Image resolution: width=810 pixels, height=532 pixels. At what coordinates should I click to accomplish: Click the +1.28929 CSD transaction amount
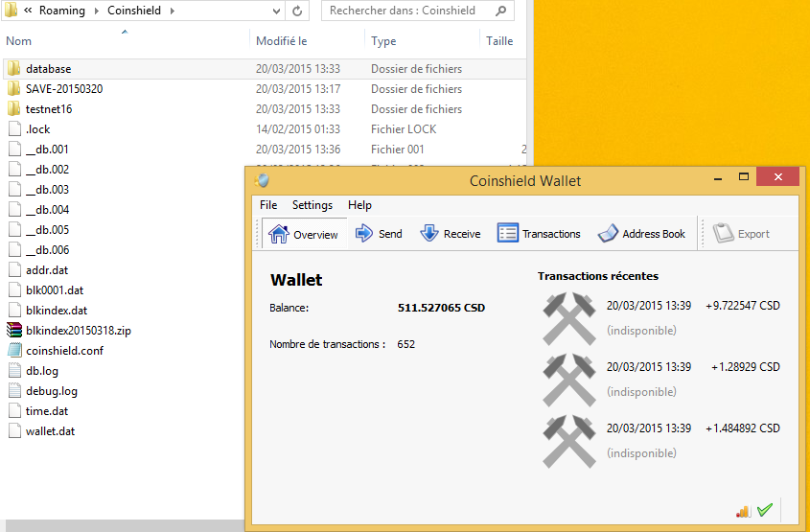tap(746, 367)
